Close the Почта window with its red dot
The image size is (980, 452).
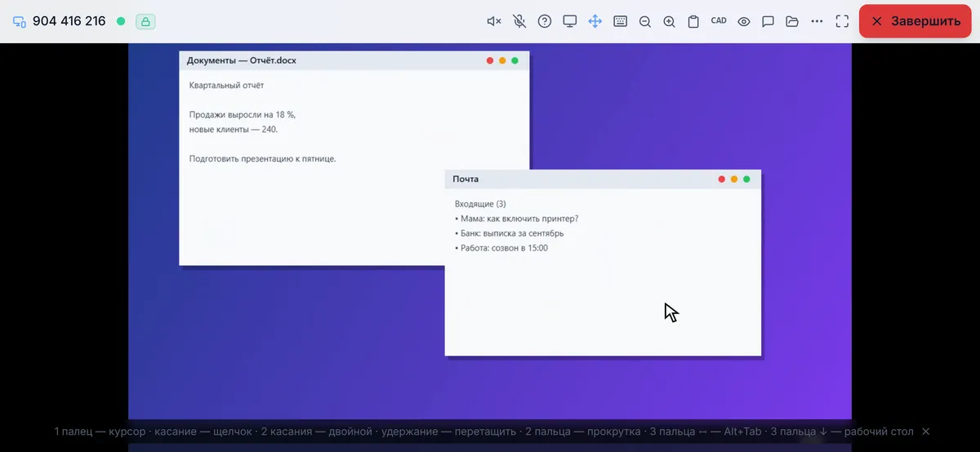[722, 179]
